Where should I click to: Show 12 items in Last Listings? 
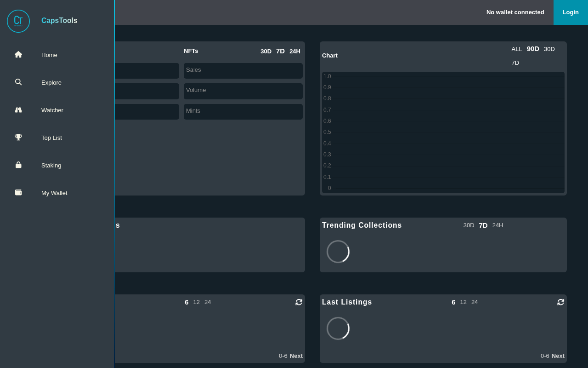(x=463, y=302)
